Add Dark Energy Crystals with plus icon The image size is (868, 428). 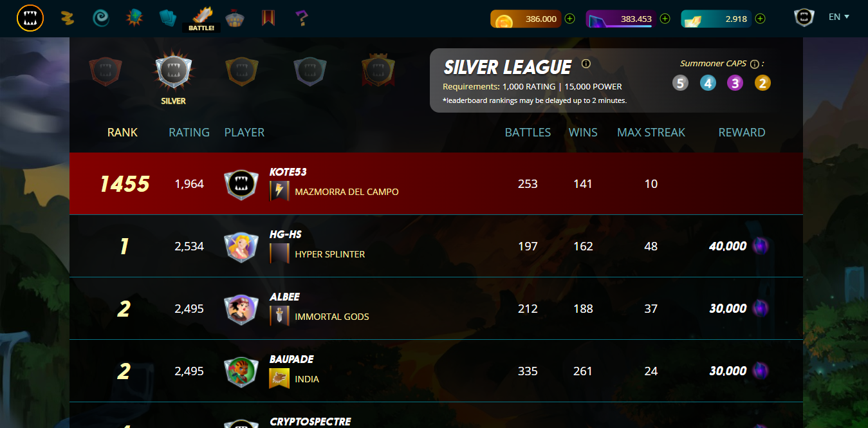665,19
